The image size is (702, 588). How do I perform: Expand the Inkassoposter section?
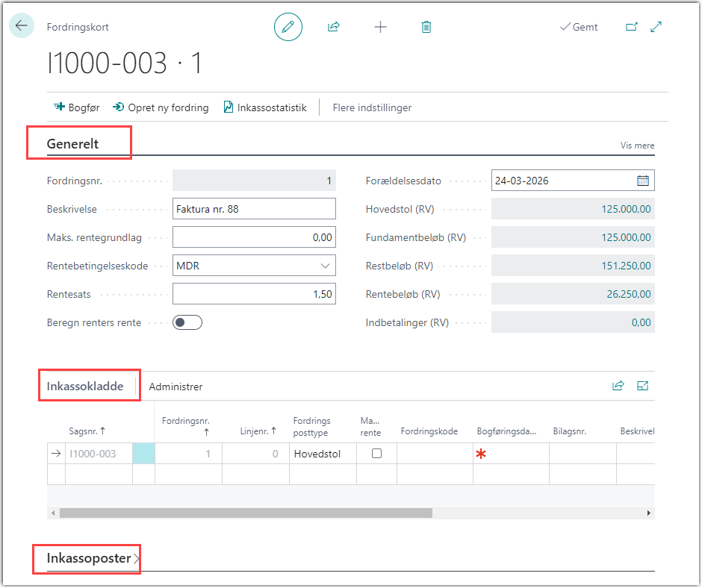90,558
